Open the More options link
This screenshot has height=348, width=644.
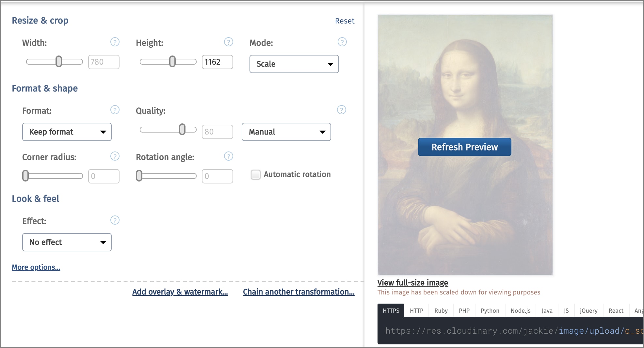pyautogui.click(x=36, y=267)
